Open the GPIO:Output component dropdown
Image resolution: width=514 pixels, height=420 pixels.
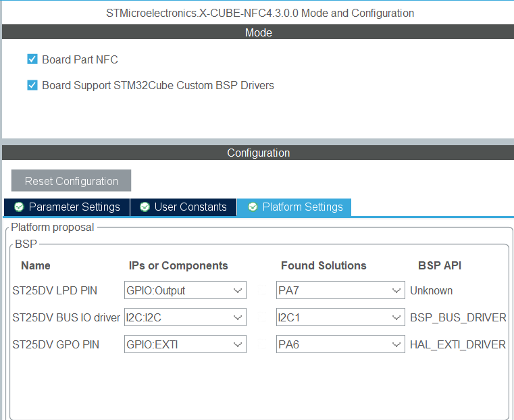tap(185, 290)
